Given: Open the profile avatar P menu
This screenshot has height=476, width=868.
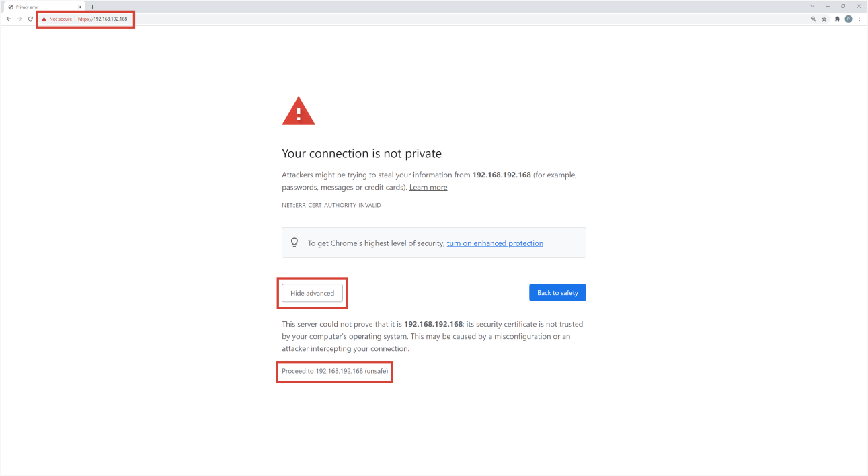Looking at the screenshot, I should [849, 19].
